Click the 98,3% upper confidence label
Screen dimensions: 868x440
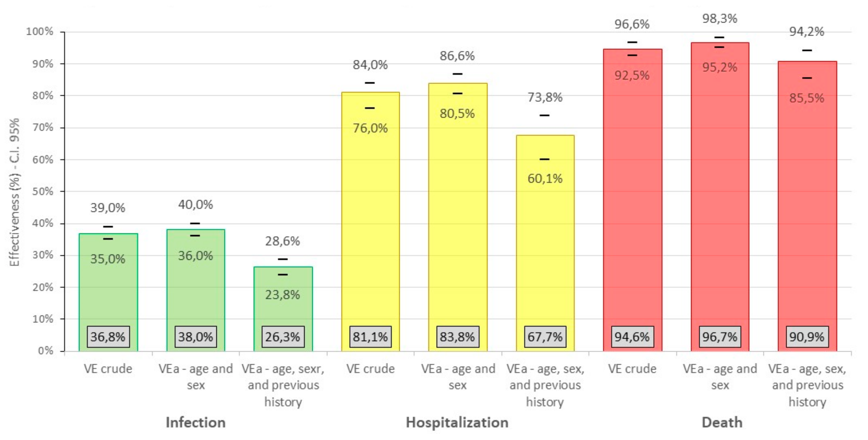(719, 19)
